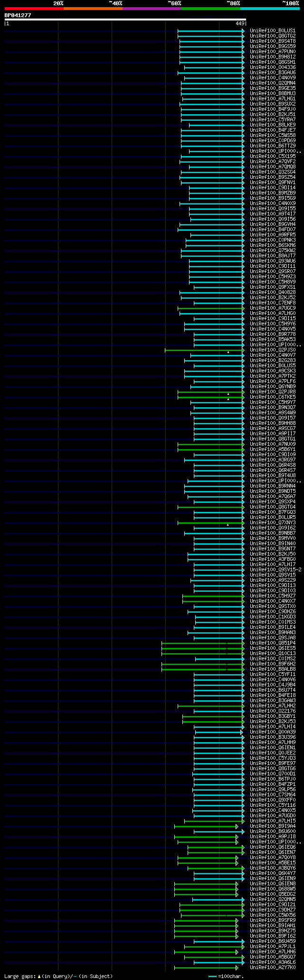This screenshot has height=980, width=304.
Task: Select the UniRef100_B2KJ51 label
Action: pyautogui.click(x=273, y=114)
